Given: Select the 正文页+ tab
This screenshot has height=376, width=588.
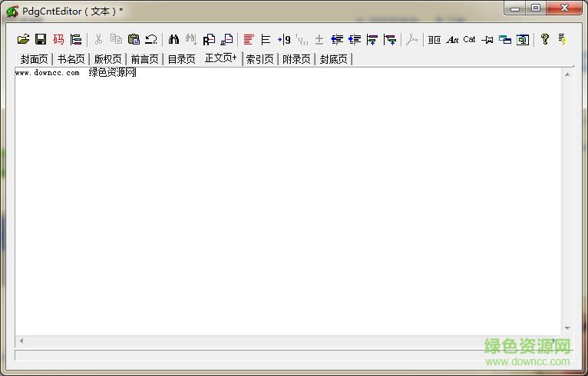Looking at the screenshot, I should pos(221,58).
